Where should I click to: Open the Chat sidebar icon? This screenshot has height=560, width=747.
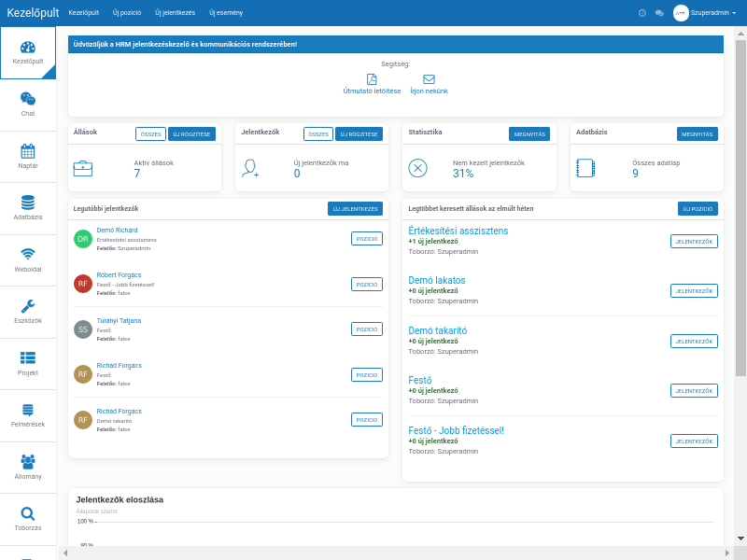tap(28, 99)
